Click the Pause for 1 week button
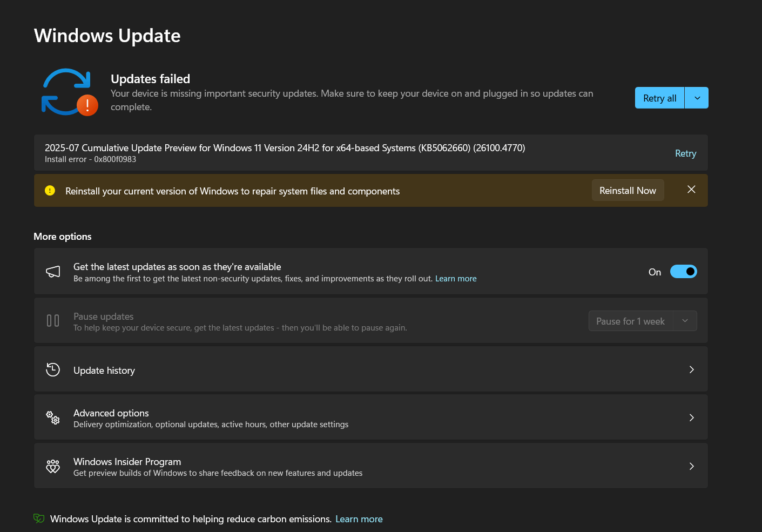762x532 pixels. pyautogui.click(x=630, y=321)
